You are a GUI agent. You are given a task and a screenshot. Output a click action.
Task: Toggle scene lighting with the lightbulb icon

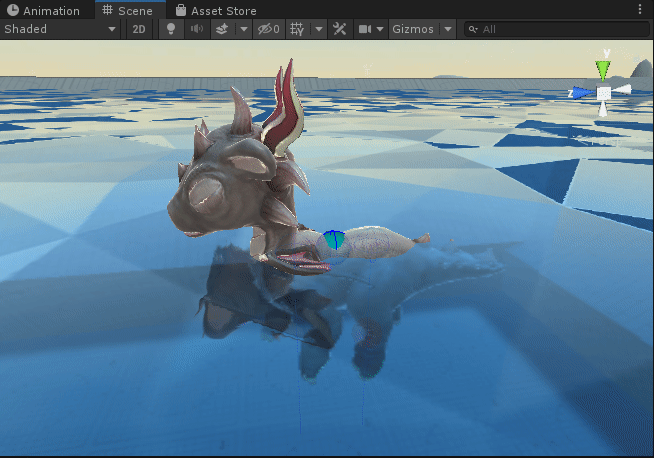pyautogui.click(x=172, y=29)
